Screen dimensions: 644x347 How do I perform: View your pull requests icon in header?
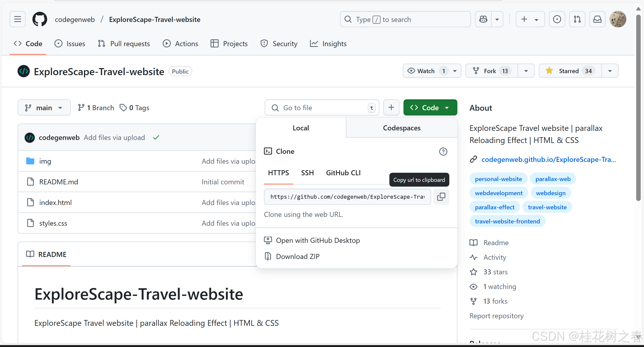coord(577,19)
